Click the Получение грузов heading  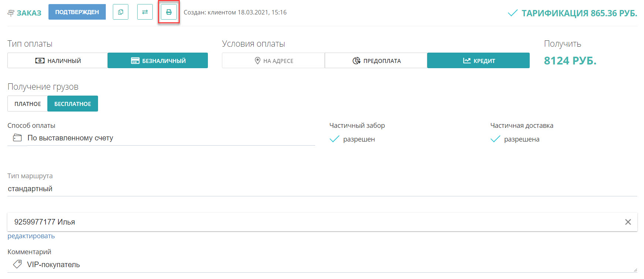click(x=43, y=87)
